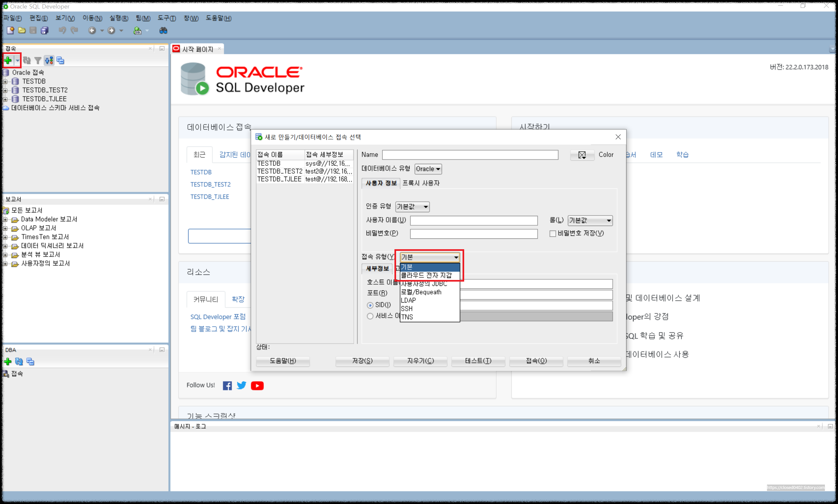
Task: Select the SID radio button
Action: (370, 305)
